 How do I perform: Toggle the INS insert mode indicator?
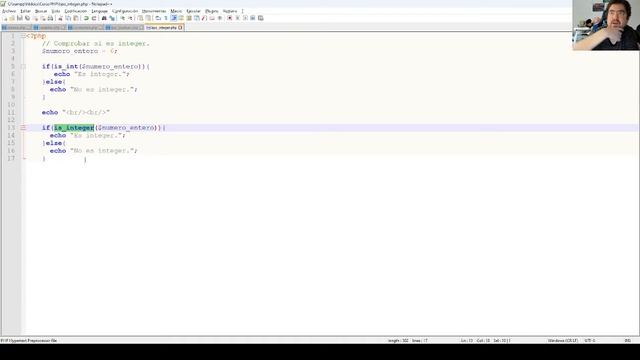tap(628, 340)
